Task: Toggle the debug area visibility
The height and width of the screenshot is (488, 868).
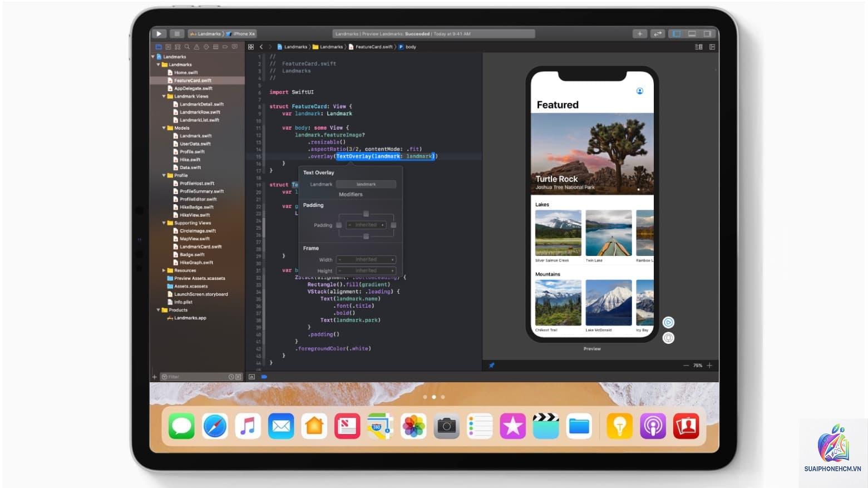Action: [692, 34]
